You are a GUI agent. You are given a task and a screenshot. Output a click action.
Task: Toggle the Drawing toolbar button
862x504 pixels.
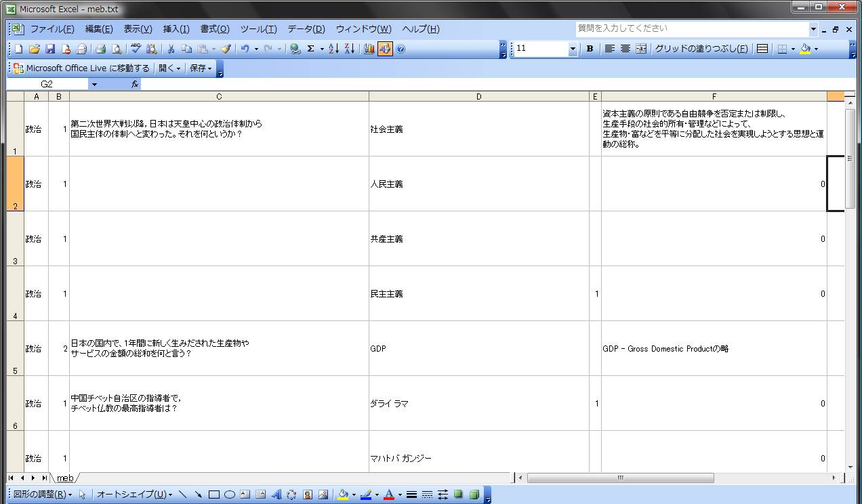tap(385, 49)
